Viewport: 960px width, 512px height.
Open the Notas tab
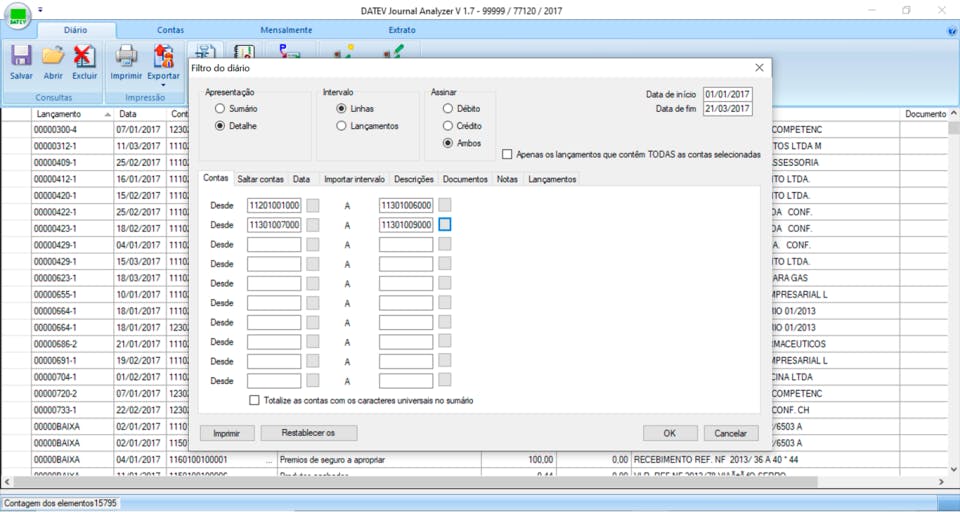click(x=508, y=179)
